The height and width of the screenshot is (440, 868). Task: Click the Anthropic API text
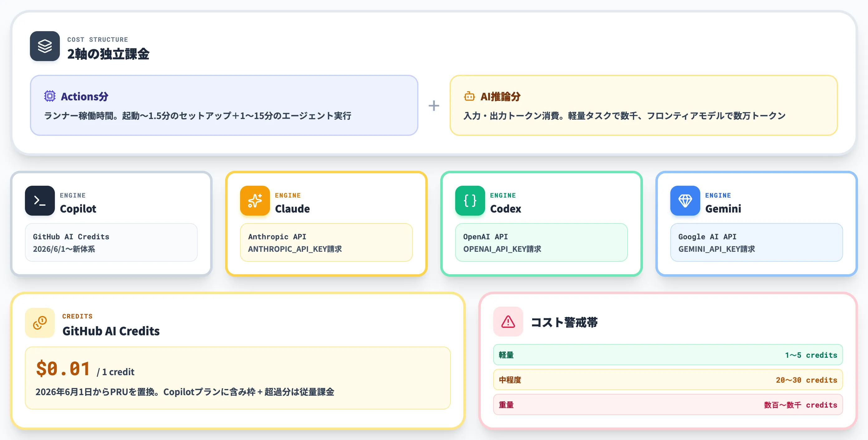pos(277,237)
